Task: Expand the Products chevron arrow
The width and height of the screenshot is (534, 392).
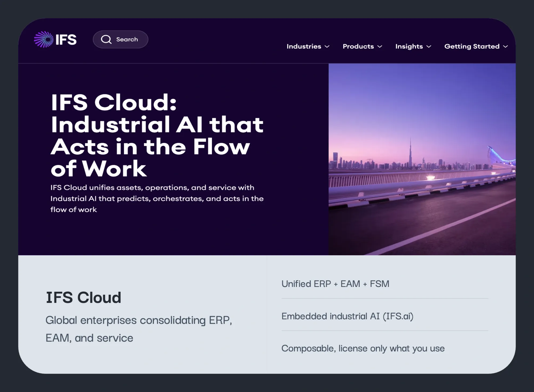Action: [x=380, y=47]
